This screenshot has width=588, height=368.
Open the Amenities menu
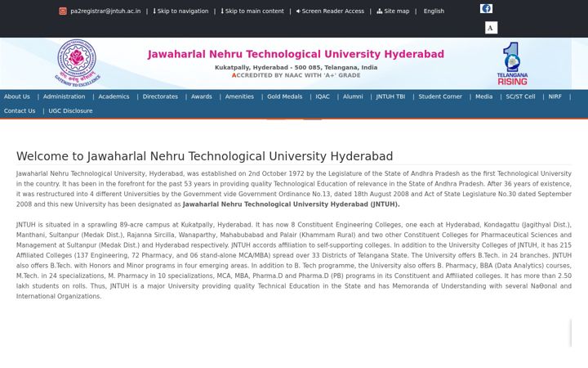pyautogui.click(x=239, y=96)
